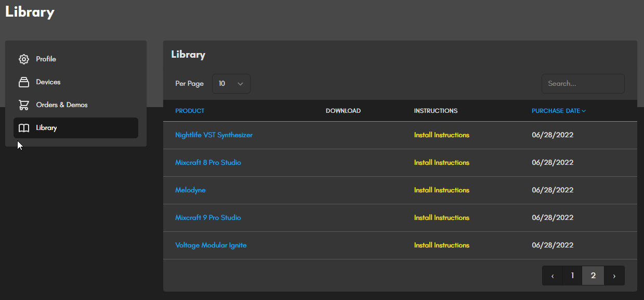Viewport: 644px width, 300px height.
Task: Sort by Product column header
Action: coord(190,111)
